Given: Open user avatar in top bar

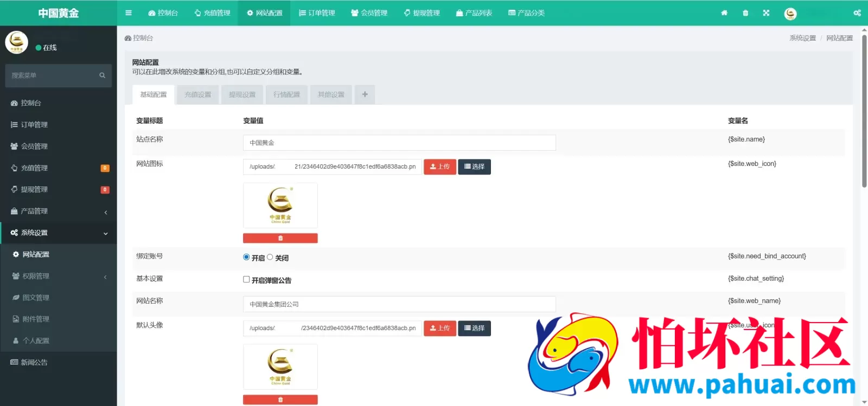Looking at the screenshot, I should coord(790,14).
